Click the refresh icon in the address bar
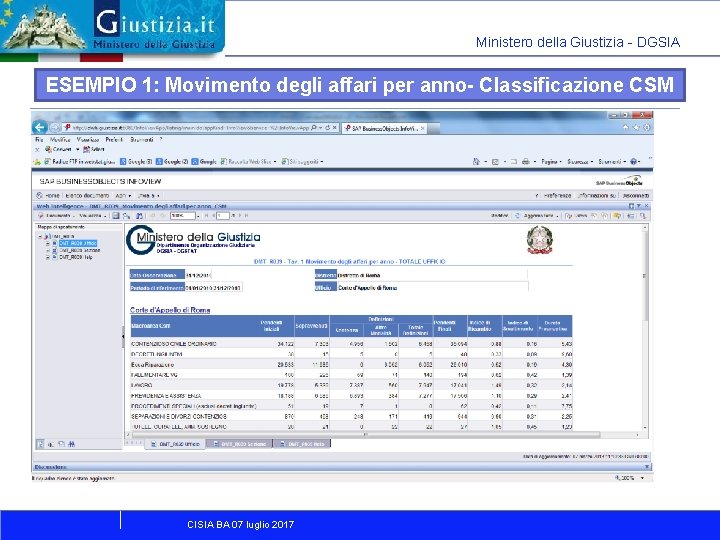 point(327,128)
